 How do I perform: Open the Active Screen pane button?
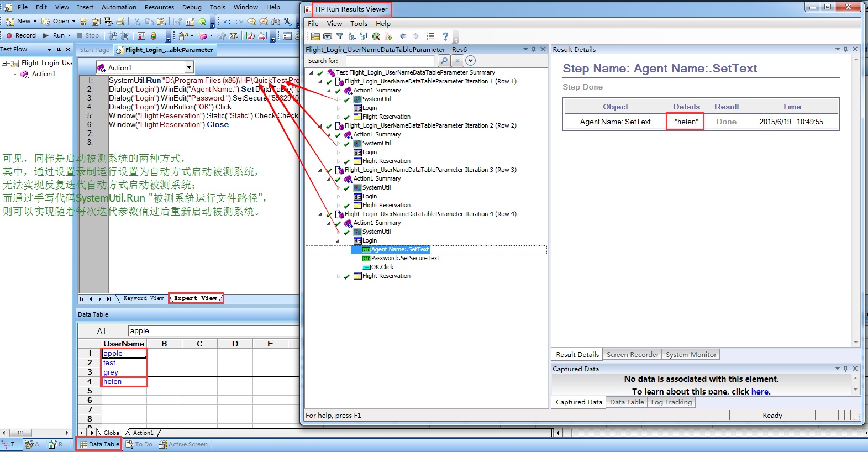183,444
